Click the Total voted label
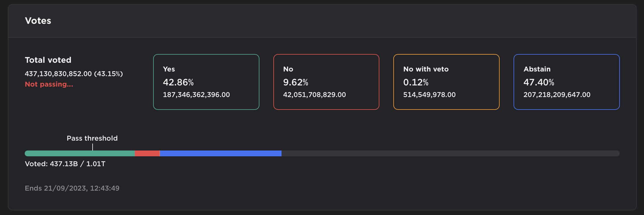Viewport: 644px width, 215px height. pyautogui.click(x=48, y=60)
